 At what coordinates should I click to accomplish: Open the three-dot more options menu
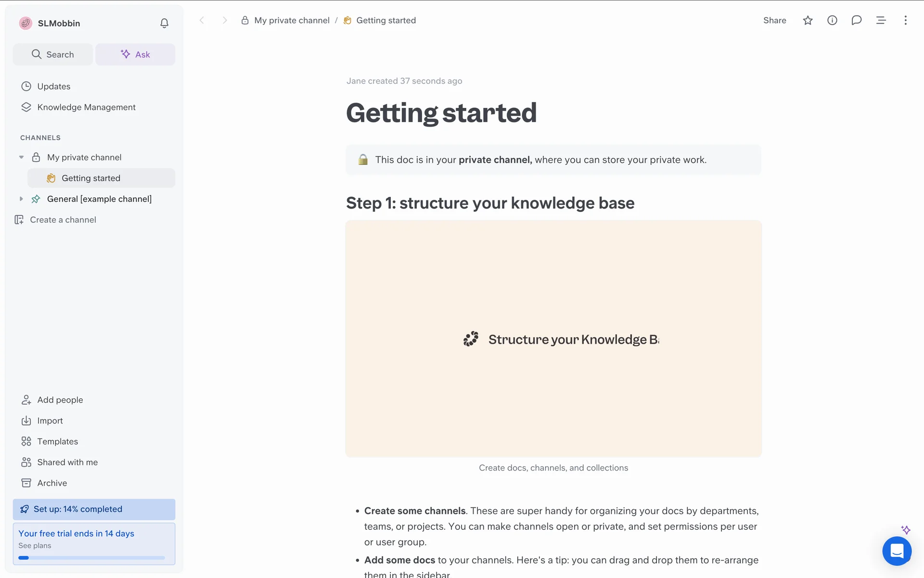point(905,20)
